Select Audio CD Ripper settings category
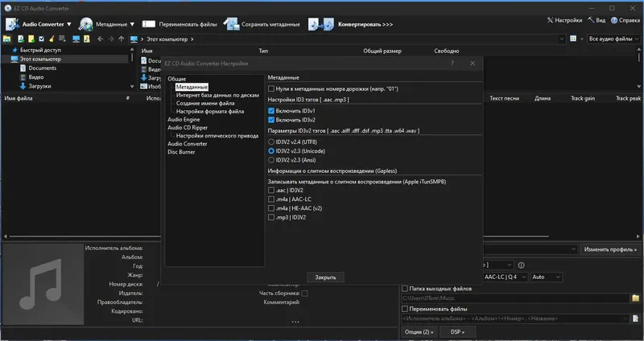This screenshot has height=341, width=644. (x=188, y=128)
